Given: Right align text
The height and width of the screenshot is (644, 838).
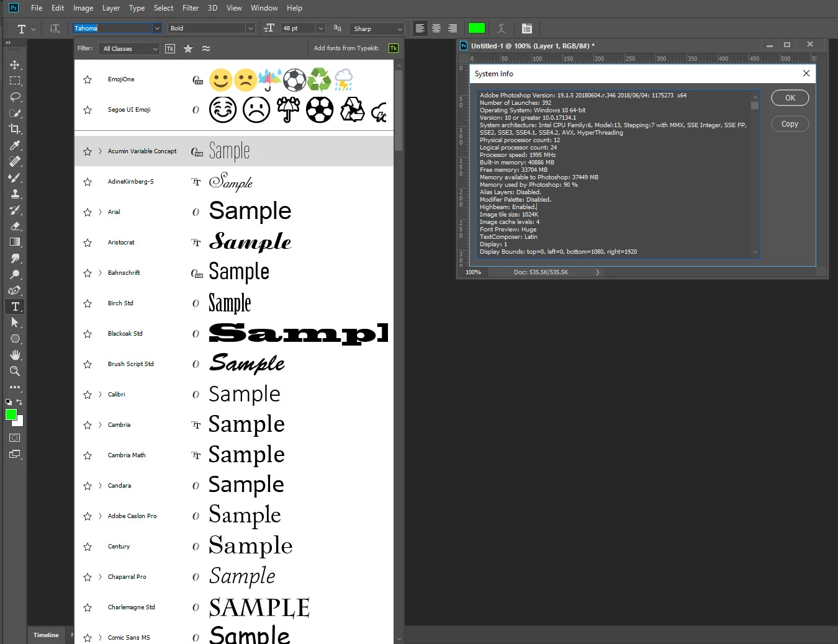Looking at the screenshot, I should point(453,29).
